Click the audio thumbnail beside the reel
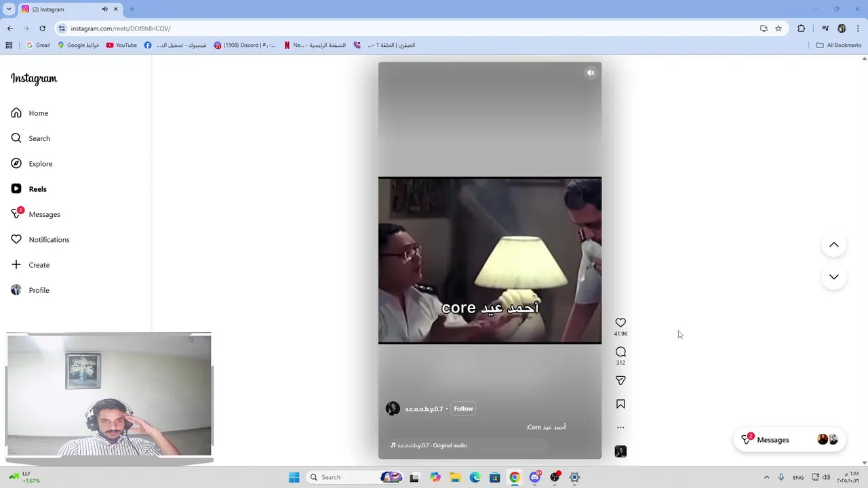Image resolution: width=868 pixels, height=488 pixels. point(620,451)
